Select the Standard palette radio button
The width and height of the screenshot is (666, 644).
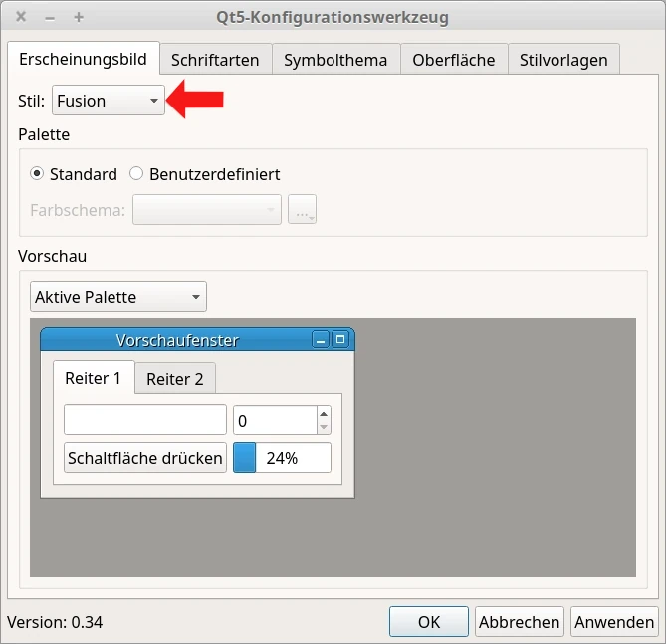(37, 174)
